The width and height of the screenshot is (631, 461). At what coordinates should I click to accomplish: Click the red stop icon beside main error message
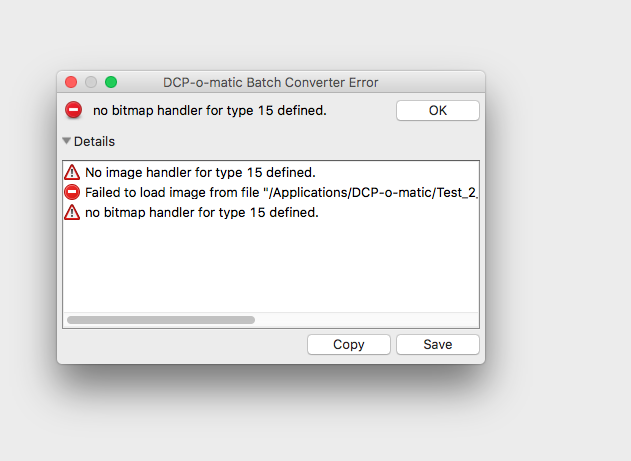tap(73, 110)
